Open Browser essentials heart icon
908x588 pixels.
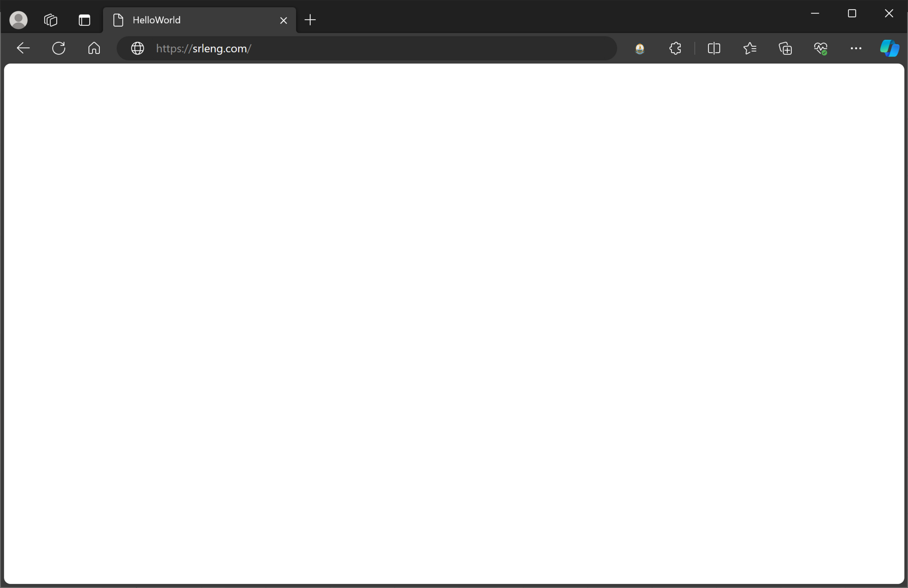click(820, 48)
